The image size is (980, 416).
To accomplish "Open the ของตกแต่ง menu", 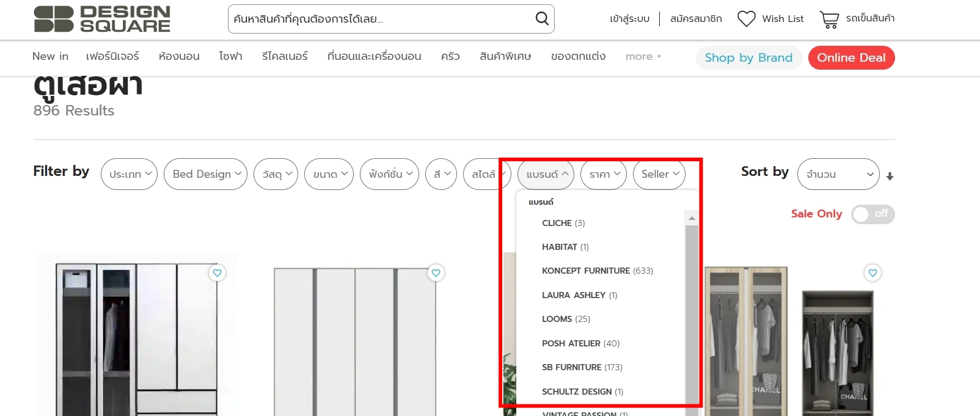I will point(578,56).
